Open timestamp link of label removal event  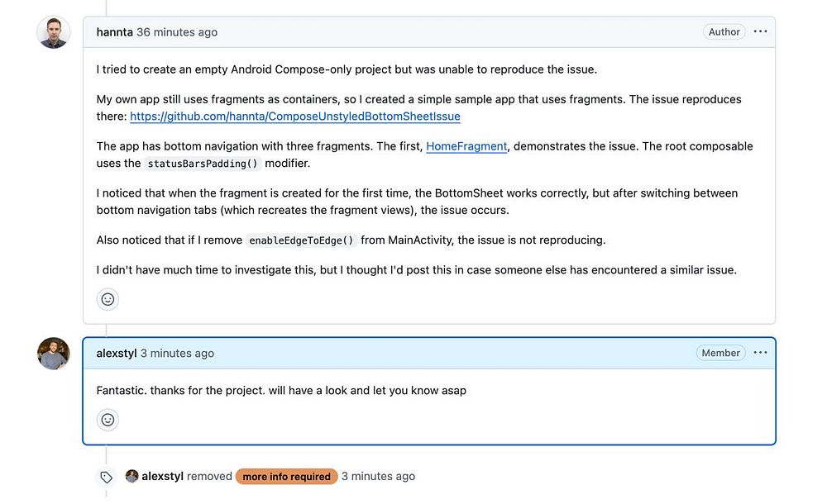click(378, 476)
